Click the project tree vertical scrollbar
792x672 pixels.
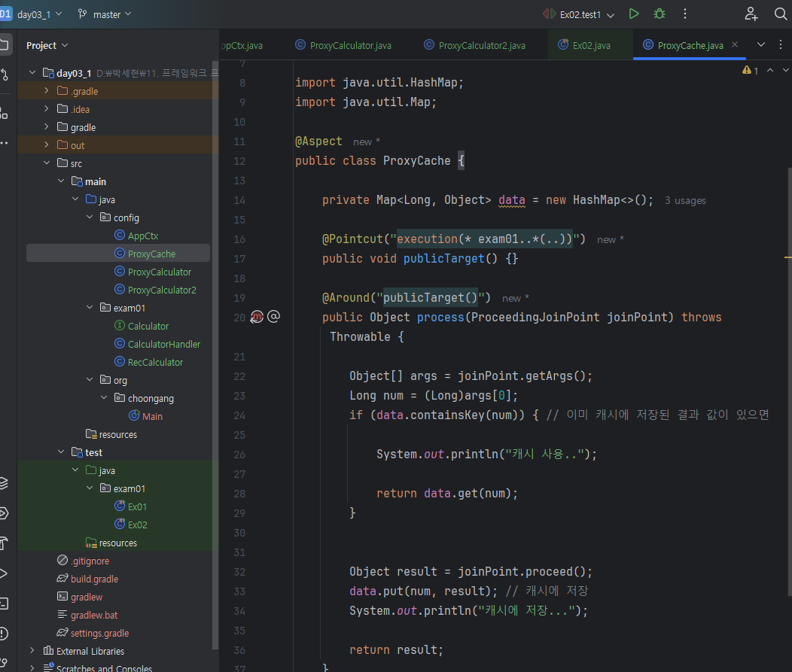point(215,354)
